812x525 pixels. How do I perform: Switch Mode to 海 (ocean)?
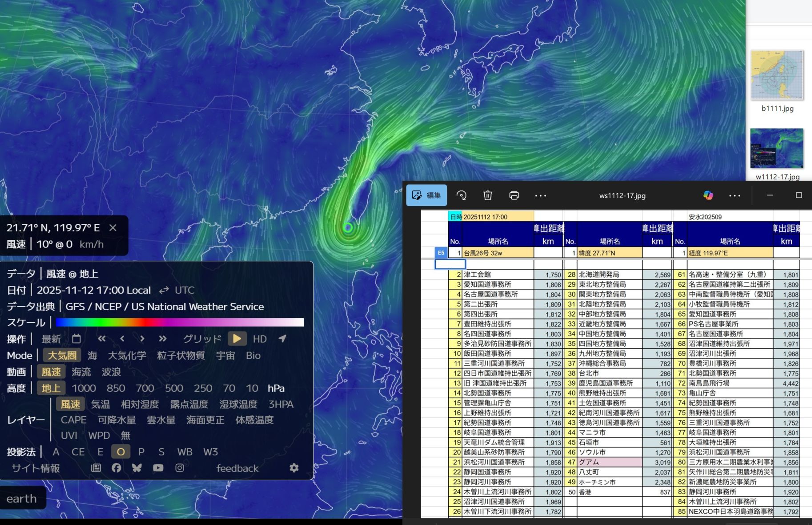tap(92, 356)
